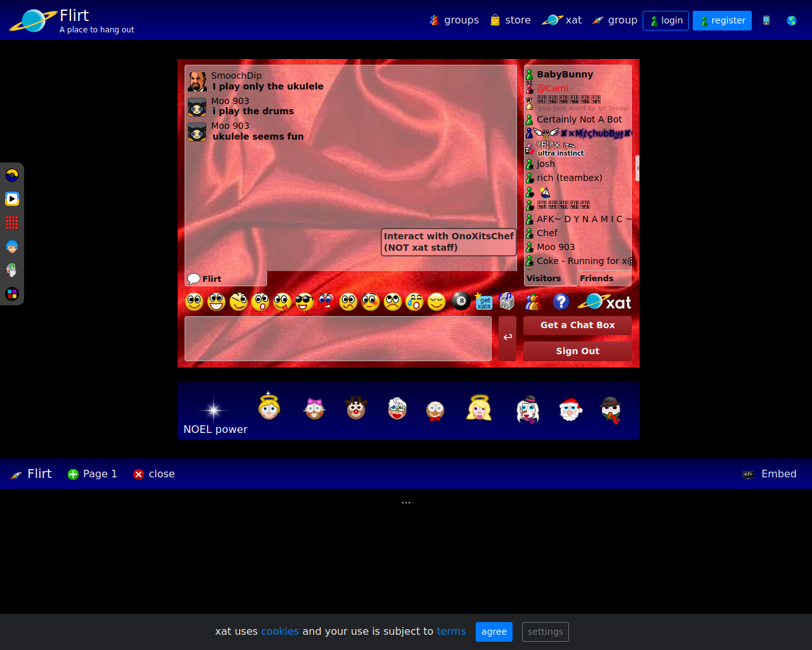This screenshot has width=812, height=650.
Task: Open the media player app in left sidebar
Action: (x=12, y=199)
